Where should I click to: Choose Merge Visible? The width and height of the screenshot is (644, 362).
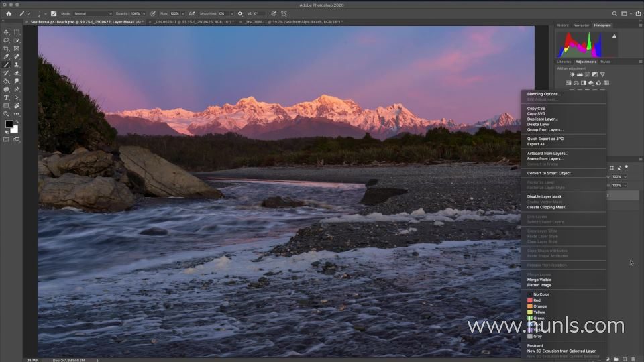539,280
